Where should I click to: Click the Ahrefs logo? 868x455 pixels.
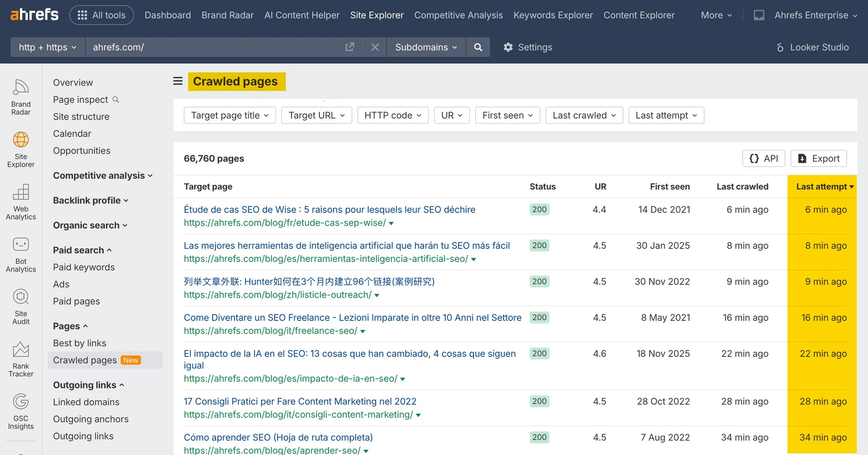pos(34,15)
